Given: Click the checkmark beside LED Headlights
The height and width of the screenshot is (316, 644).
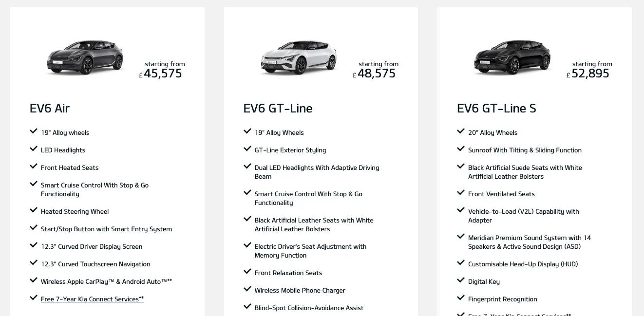Looking at the screenshot, I should (x=34, y=149).
